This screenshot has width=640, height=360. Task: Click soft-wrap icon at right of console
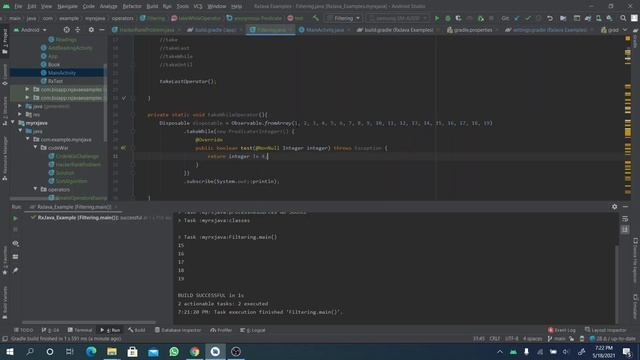[x=625, y=219]
